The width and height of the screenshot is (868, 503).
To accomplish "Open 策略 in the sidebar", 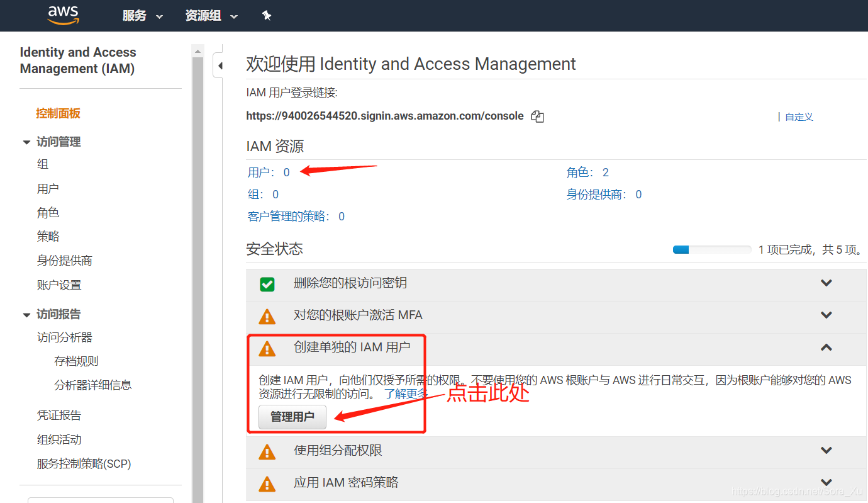I will (48, 236).
